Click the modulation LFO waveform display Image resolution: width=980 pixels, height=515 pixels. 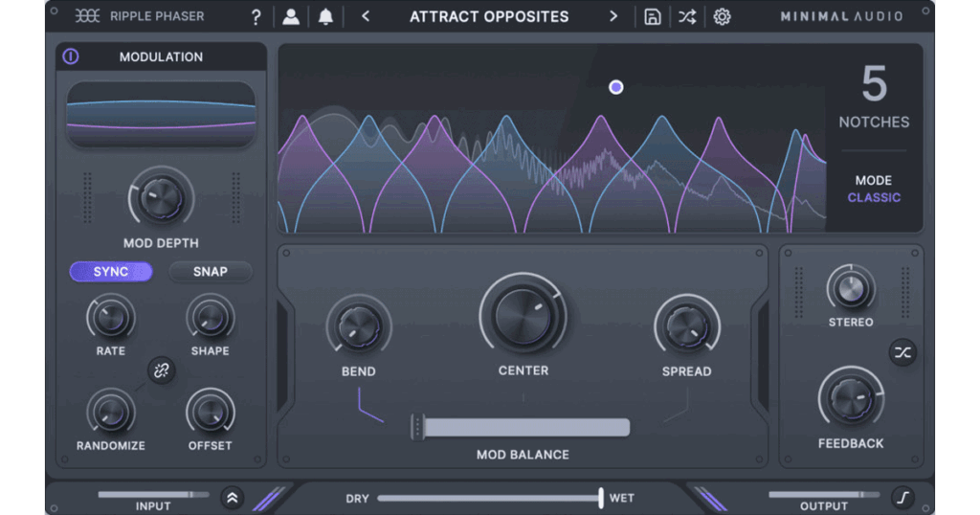pyautogui.click(x=161, y=115)
